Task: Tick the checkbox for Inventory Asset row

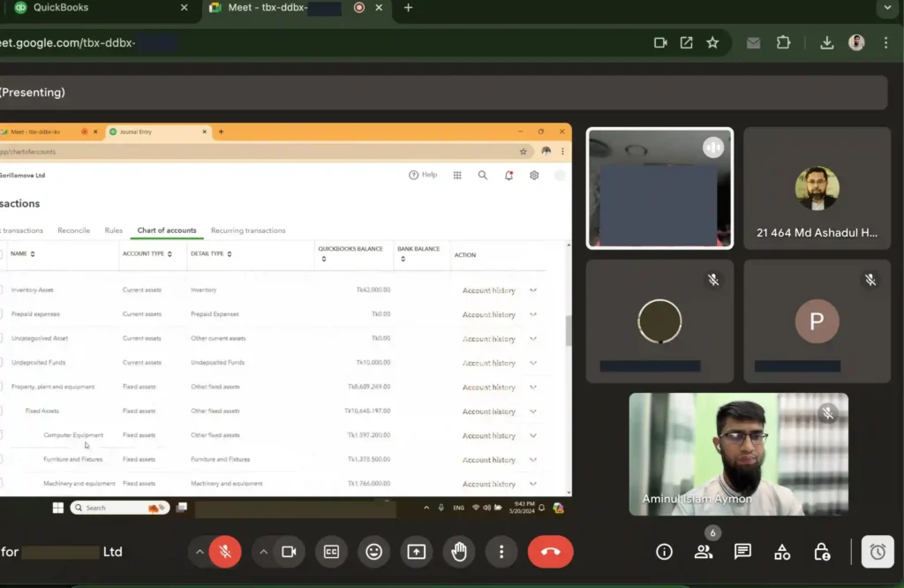Action: coord(1,290)
